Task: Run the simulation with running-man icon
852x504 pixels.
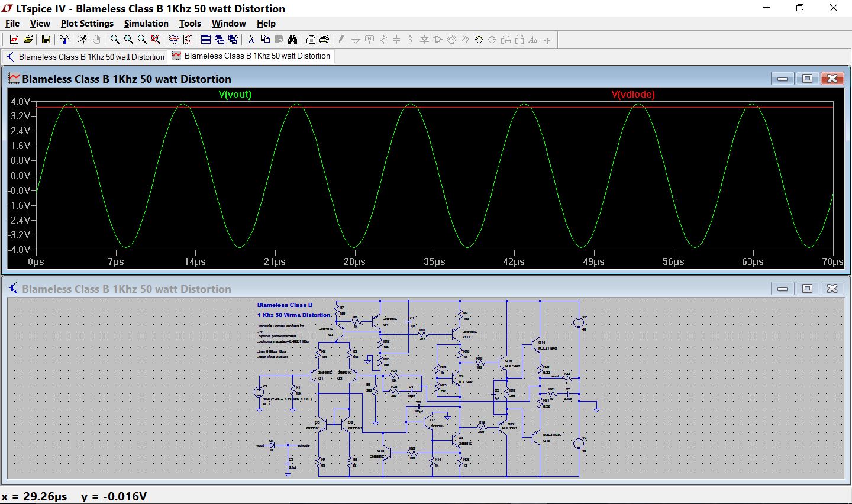Action: pyautogui.click(x=83, y=40)
